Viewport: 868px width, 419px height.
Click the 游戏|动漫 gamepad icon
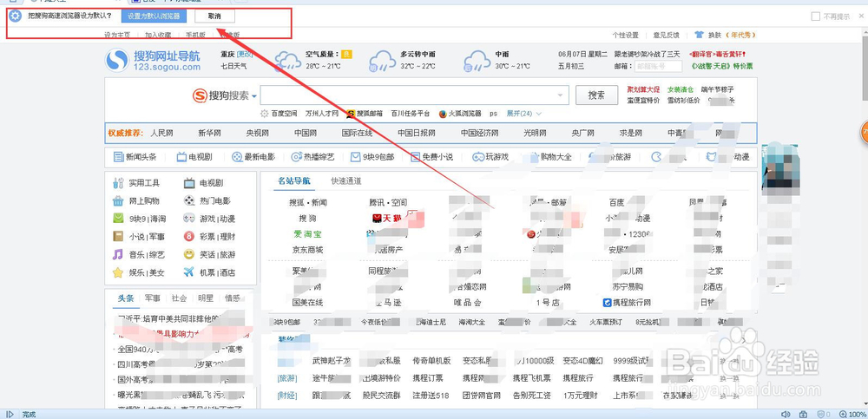[189, 218]
